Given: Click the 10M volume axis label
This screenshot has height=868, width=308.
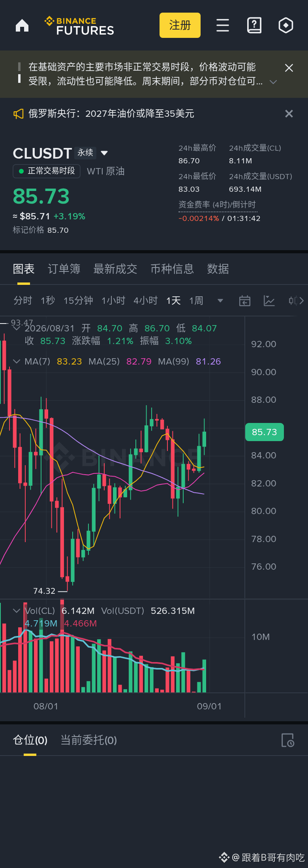Looking at the screenshot, I should [x=261, y=637].
